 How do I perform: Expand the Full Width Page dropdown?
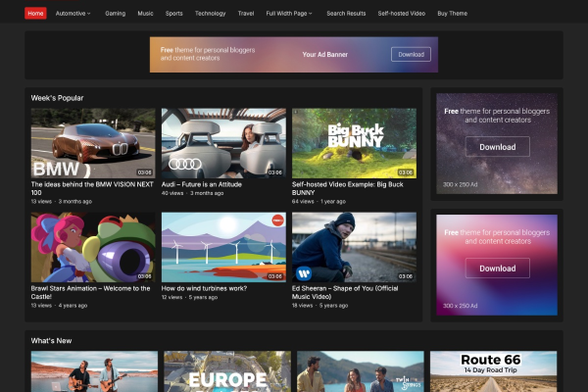[x=289, y=13]
